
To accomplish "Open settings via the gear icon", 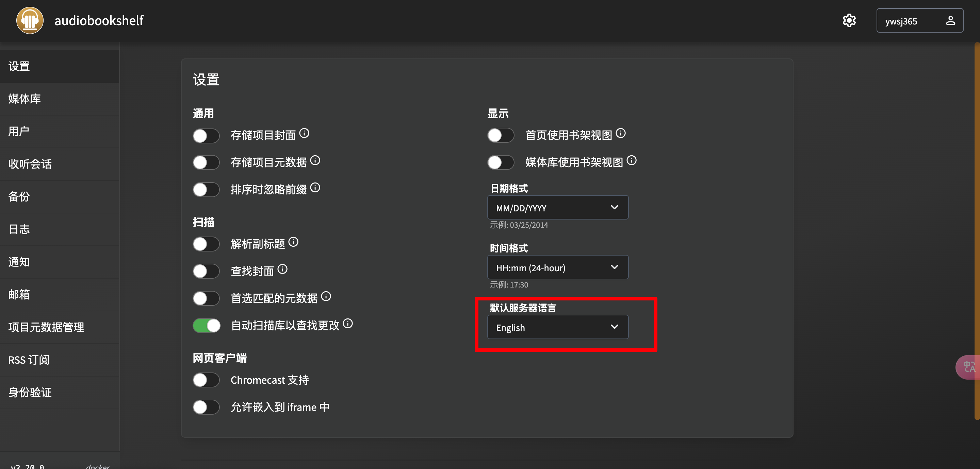I will [x=849, y=20].
